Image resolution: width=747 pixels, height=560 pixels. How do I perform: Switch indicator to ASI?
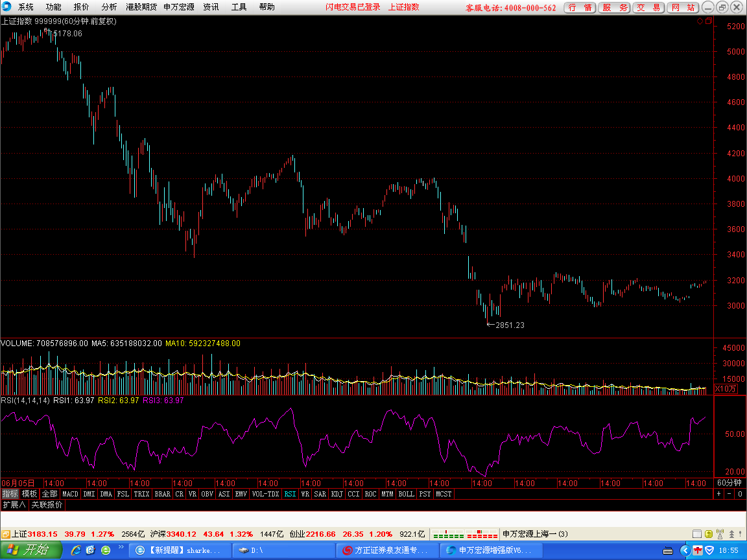224,494
